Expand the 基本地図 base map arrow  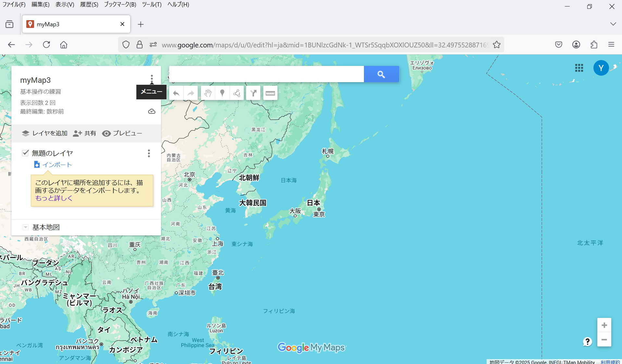click(x=25, y=227)
